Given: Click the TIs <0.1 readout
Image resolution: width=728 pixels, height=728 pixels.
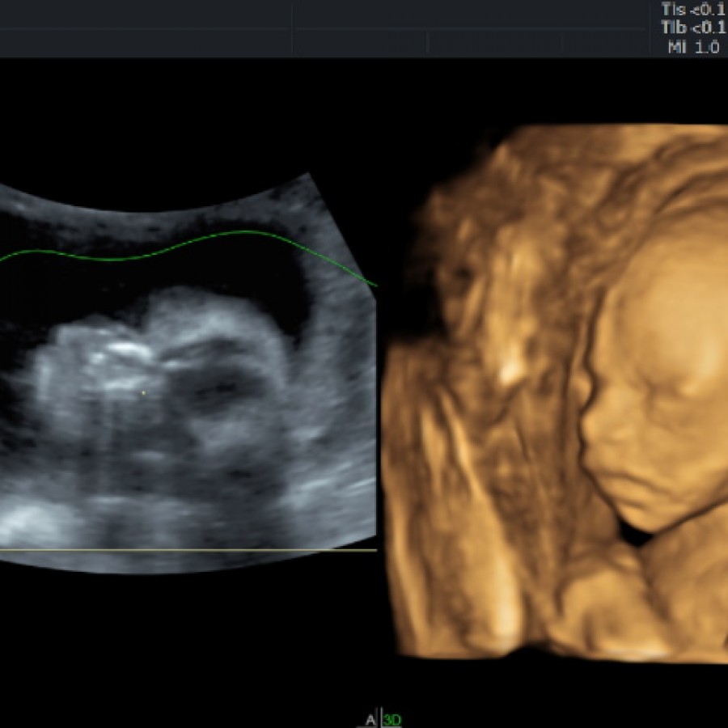Looking at the screenshot, I should [x=694, y=9].
